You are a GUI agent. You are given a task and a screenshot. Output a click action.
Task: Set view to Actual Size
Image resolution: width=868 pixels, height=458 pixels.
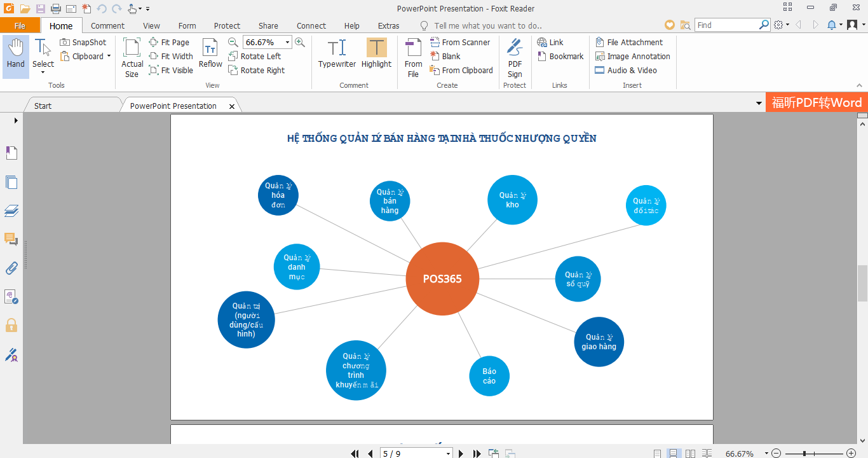[x=132, y=58]
